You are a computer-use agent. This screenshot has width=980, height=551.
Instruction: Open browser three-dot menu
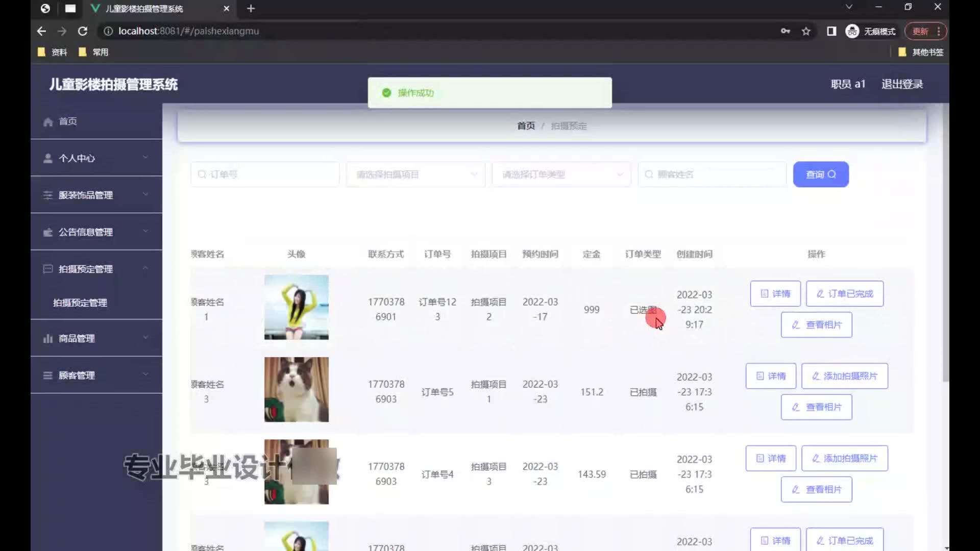click(939, 31)
